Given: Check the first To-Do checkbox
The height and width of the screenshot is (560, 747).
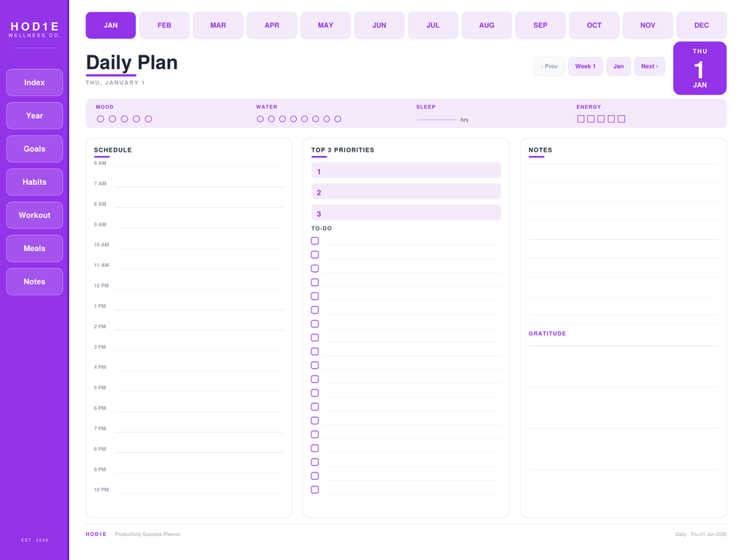Looking at the screenshot, I should [x=315, y=241].
